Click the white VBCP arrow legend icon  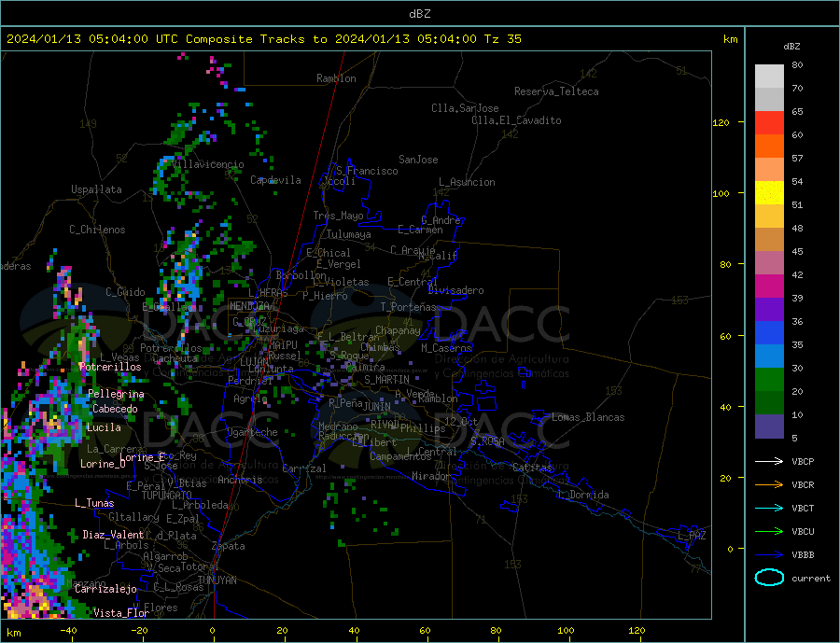(x=769, y=461)
